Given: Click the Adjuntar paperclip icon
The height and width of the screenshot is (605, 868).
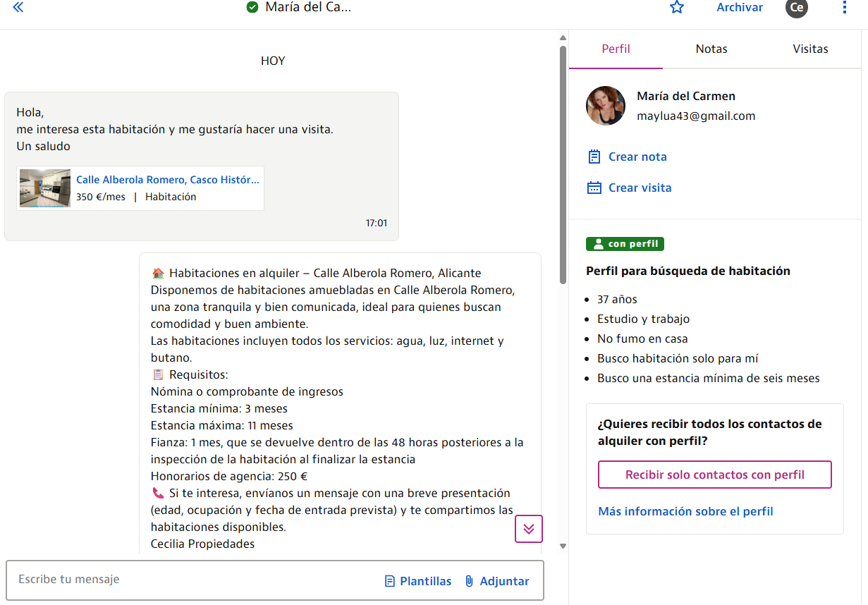Looking at the screenshot, I should 469,581.
